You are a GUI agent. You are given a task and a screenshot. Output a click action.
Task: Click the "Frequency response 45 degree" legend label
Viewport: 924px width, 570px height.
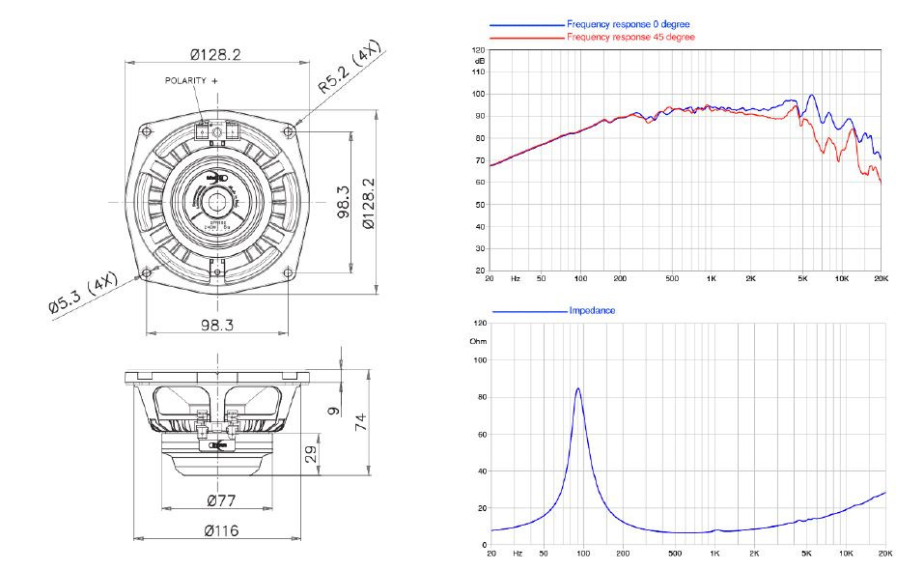coord(630,37)
